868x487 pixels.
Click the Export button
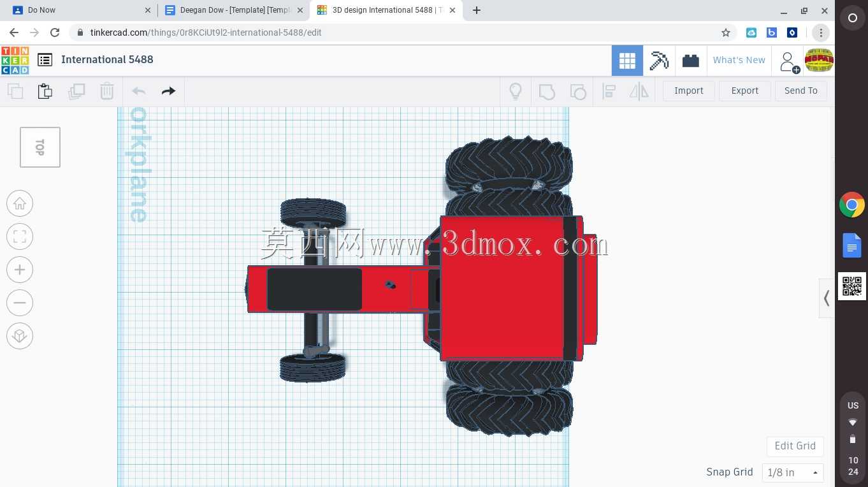coord(745,91)
